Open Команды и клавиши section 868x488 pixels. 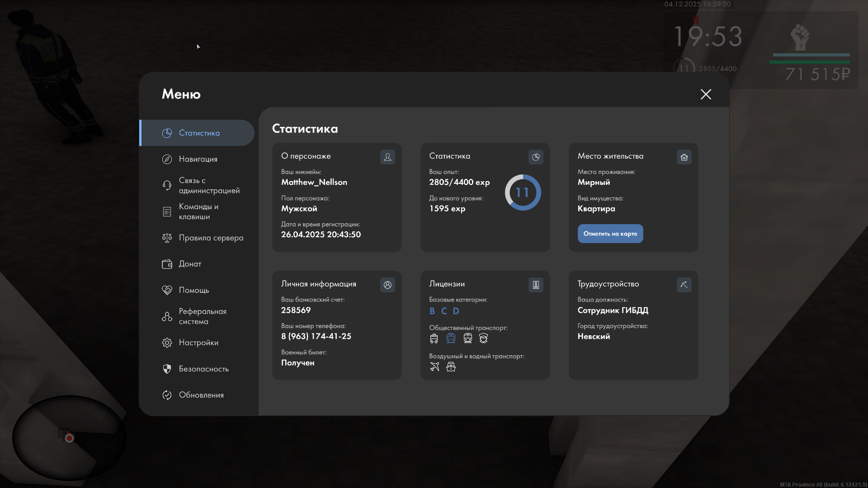(198, 211)
